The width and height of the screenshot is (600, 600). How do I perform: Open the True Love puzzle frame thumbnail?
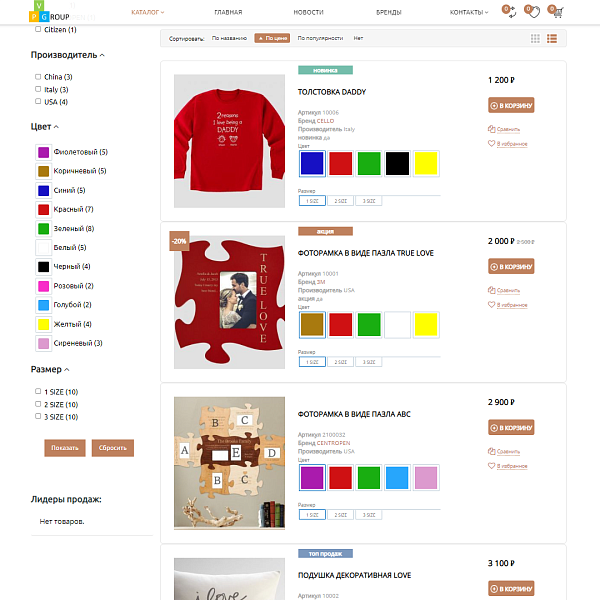(229, 302)
